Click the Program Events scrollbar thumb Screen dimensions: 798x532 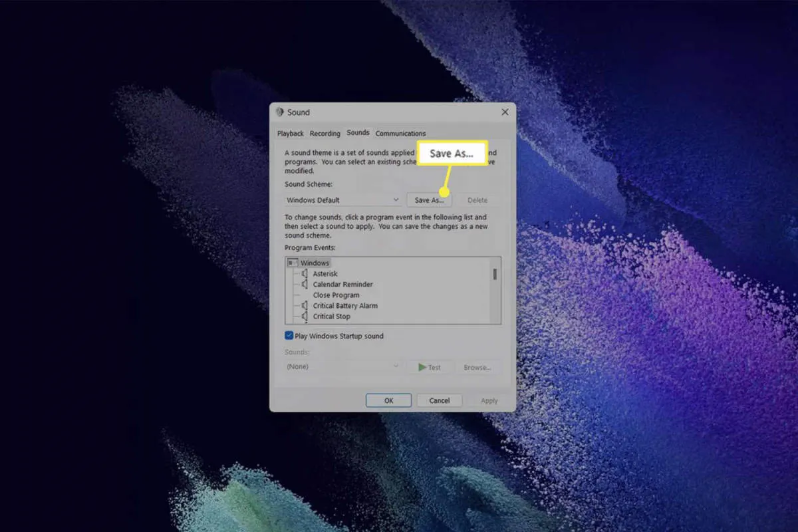pyautogui.click(x=495, y=274)
